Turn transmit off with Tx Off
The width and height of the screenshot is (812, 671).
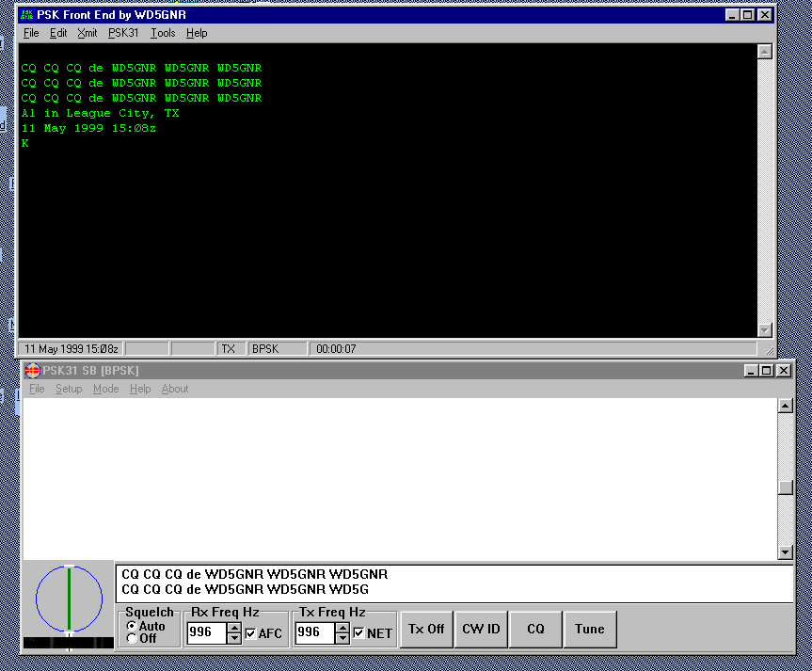pos(426,629)
